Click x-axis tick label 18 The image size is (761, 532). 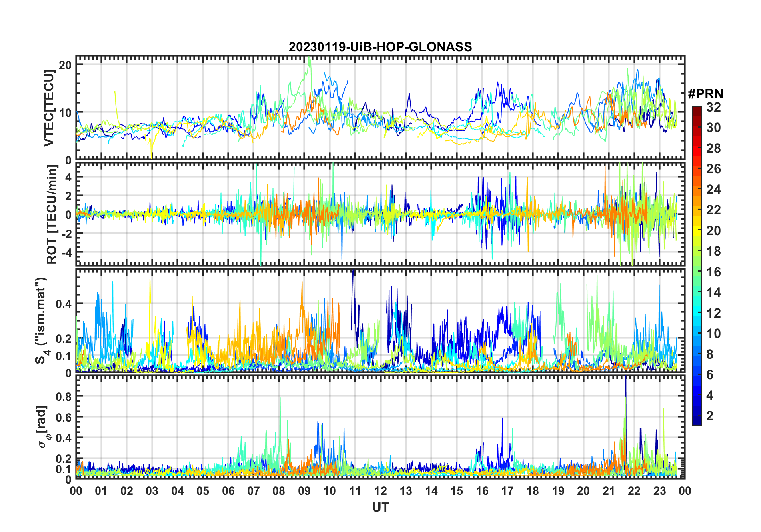533,491
